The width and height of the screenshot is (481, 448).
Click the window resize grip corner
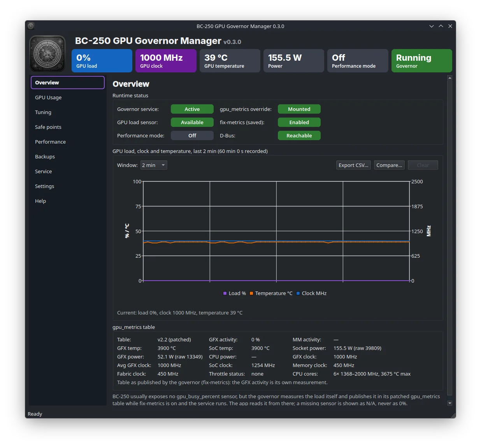coord(453,415)
